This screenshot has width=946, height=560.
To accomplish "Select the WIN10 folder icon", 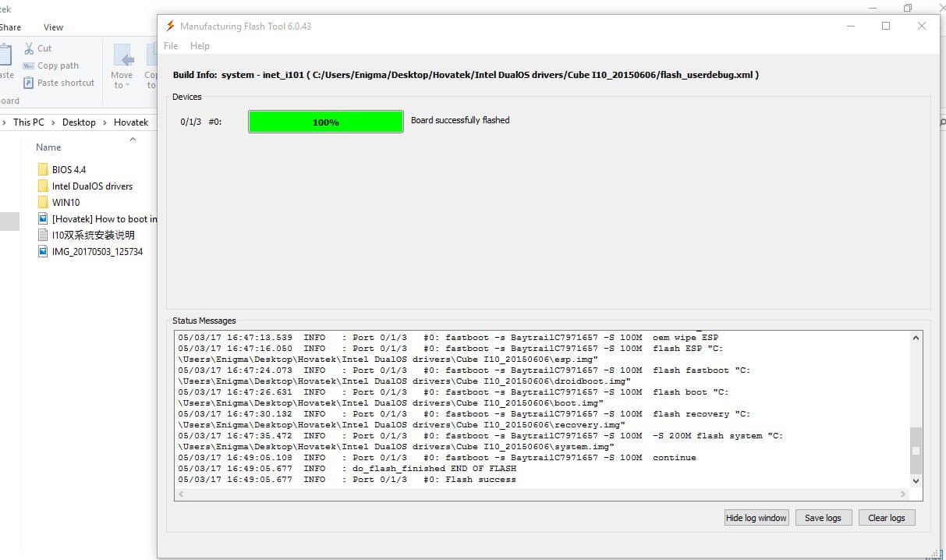I will (43, 202).
